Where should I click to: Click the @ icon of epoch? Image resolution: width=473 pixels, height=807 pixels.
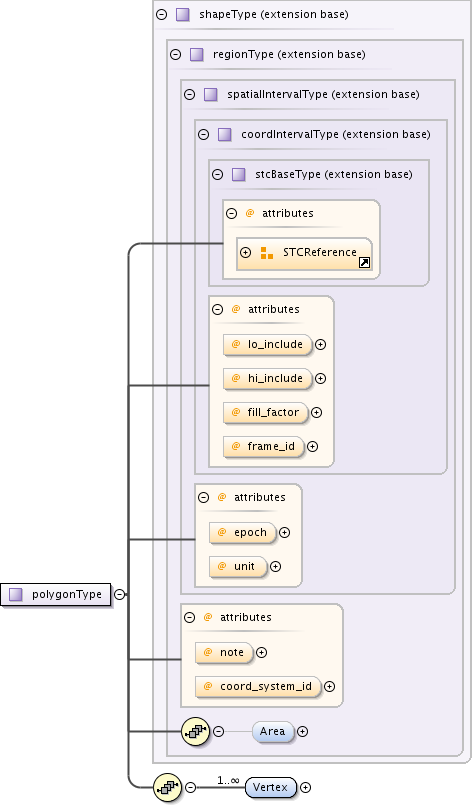[222, 532]
